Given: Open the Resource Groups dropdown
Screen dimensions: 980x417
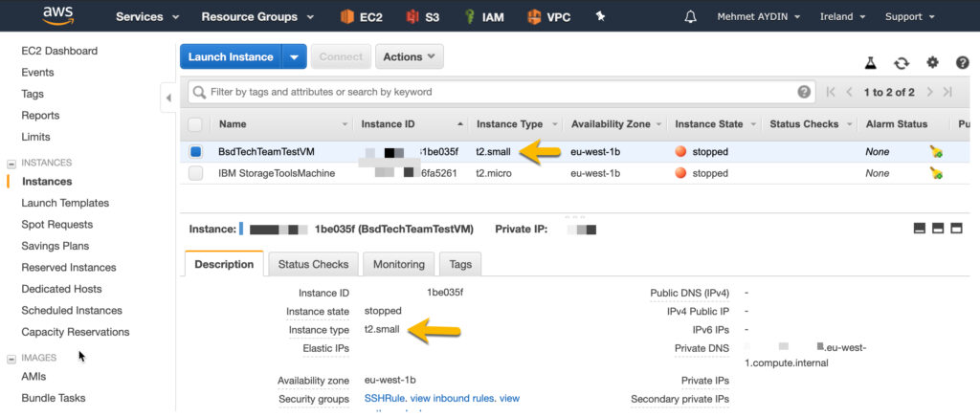Looking at the screenshot, I should point(256,17).
